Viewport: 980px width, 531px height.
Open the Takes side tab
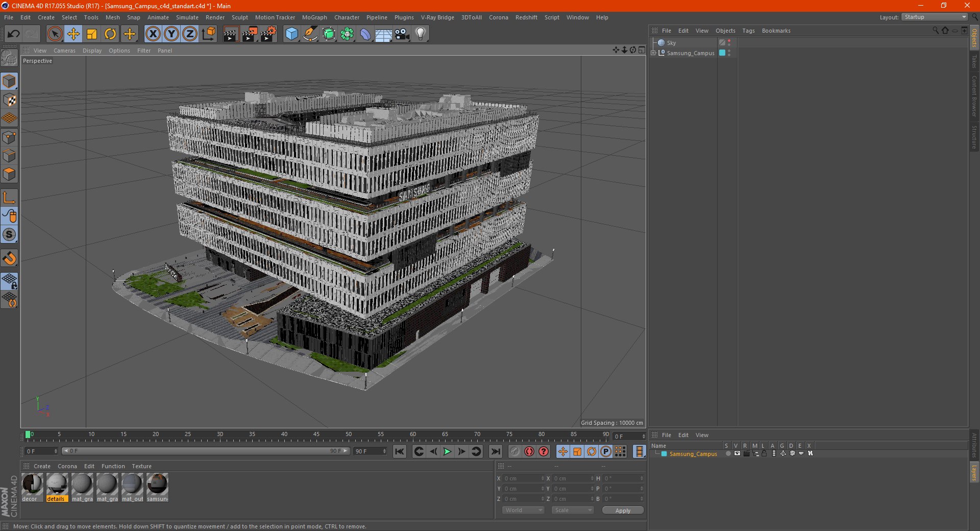974,61
